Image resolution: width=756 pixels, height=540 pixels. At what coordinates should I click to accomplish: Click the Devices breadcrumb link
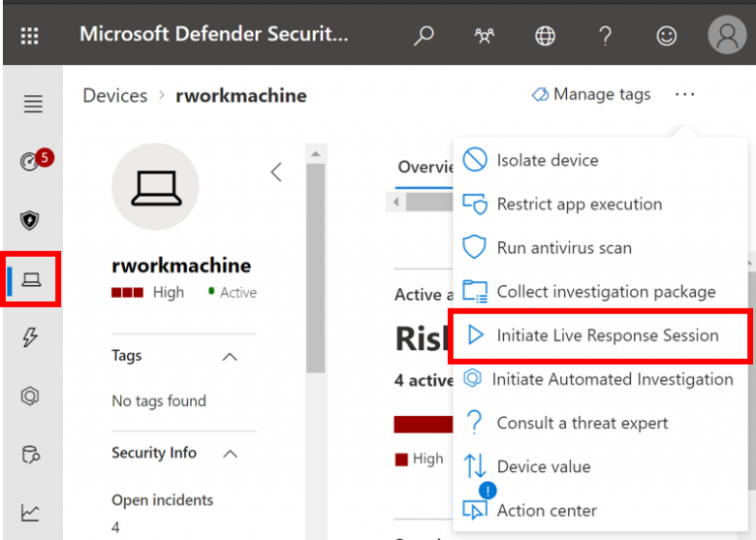click(114, 95)
